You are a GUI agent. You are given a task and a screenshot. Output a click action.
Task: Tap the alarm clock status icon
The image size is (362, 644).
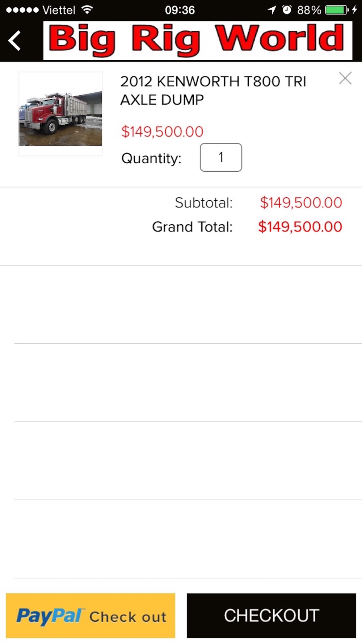[x=287, y=10]
